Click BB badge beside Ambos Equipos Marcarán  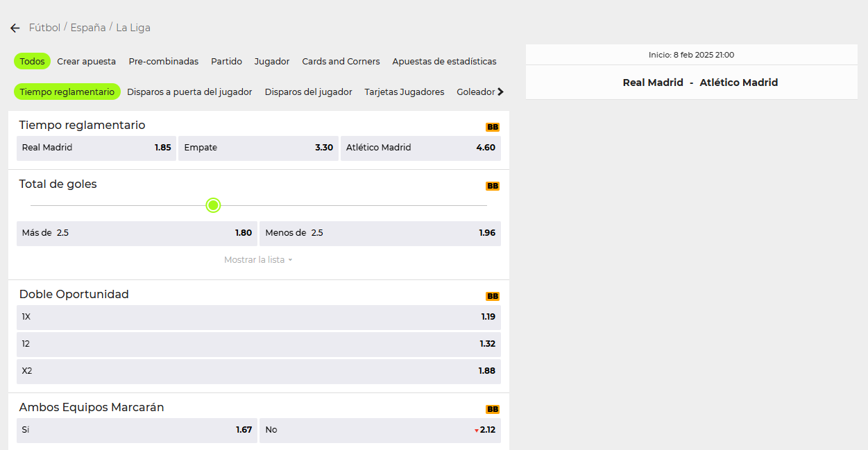493,410
